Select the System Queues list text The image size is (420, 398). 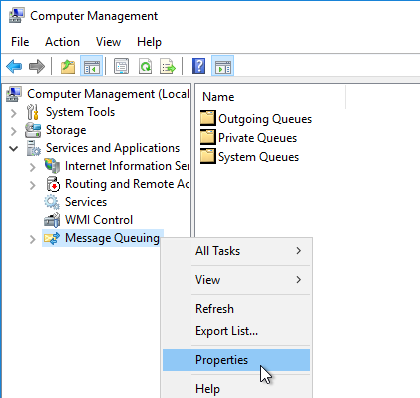tap(258, 157)
